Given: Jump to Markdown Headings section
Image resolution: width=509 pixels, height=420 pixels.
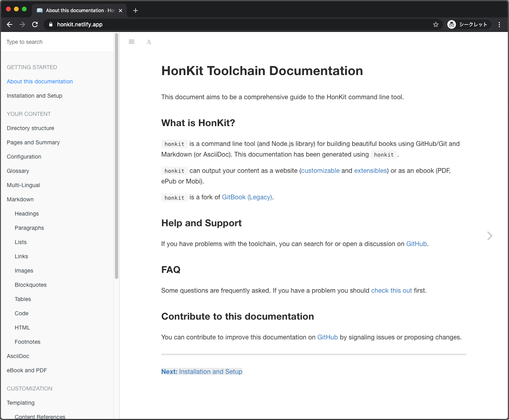Looking at the screenshot, I should point(27,214).
